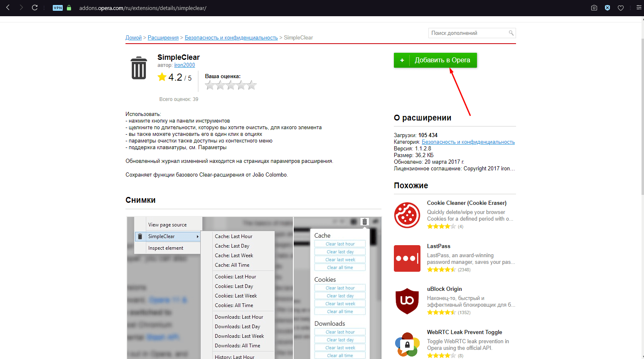The height and width of the screenshot is (359, 644).
Task: Open Cookie Cleaner extension icon
Action: tap(407, 215)
